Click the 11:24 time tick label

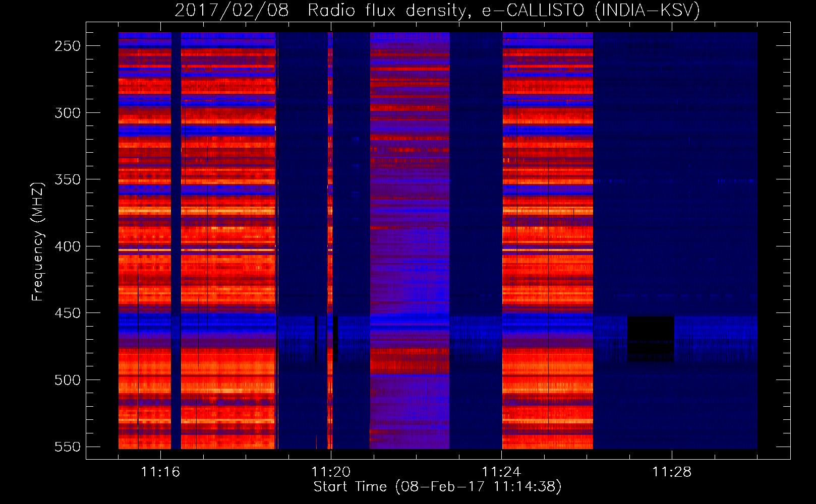point(501,472)
